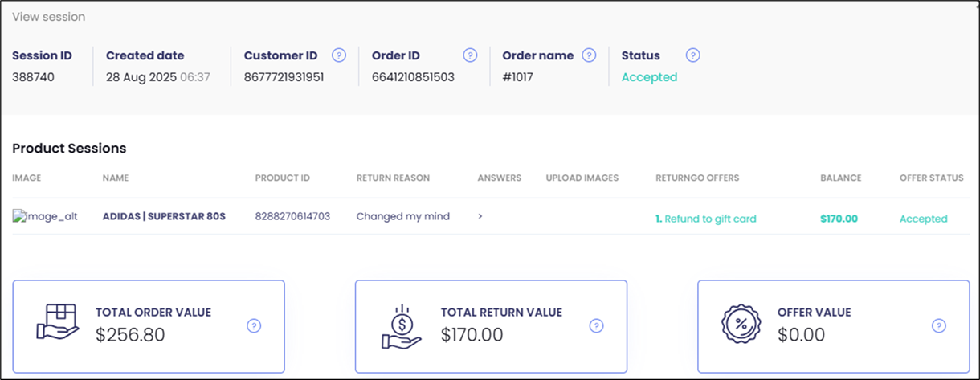The image size is (980, 380).
Task: Click the order name #1017
Action: pos(517,77)
